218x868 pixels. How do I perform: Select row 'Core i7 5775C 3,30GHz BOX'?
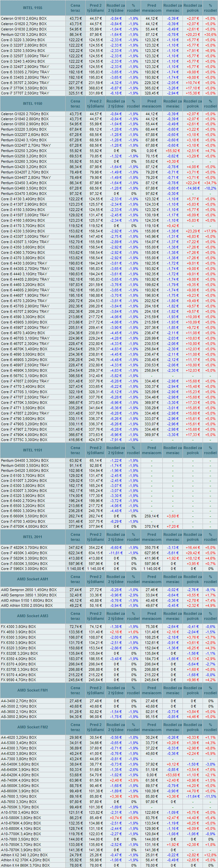point(109,440)
